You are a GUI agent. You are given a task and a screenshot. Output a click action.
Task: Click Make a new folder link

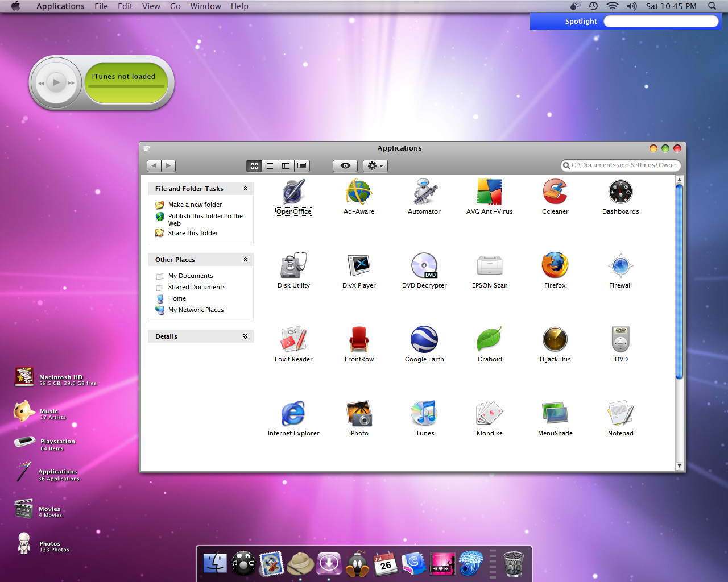click(x=195, y=205)
